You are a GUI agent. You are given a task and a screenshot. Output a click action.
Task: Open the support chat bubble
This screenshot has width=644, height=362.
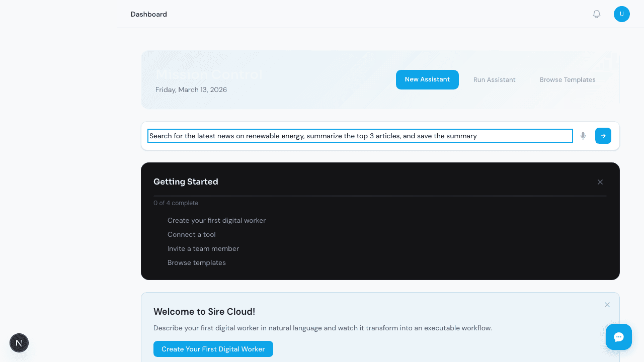pyautogui.click(x=618, y=337)
